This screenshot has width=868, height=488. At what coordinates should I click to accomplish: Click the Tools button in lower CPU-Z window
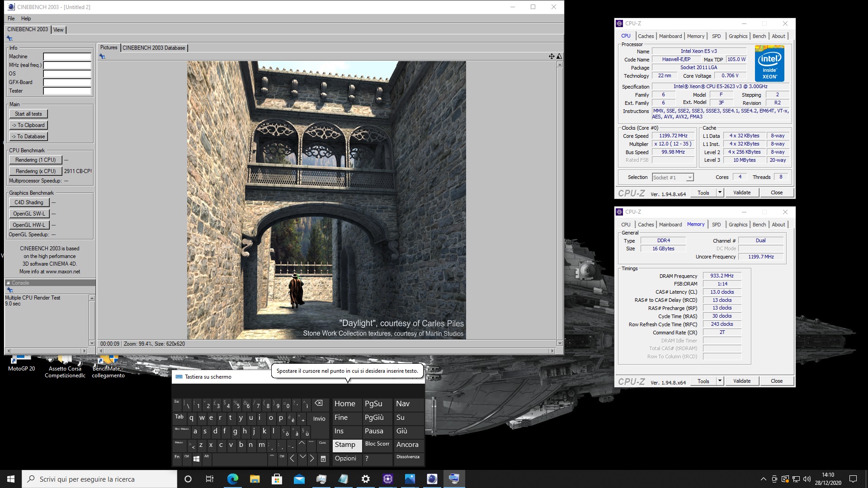[703, 381]
